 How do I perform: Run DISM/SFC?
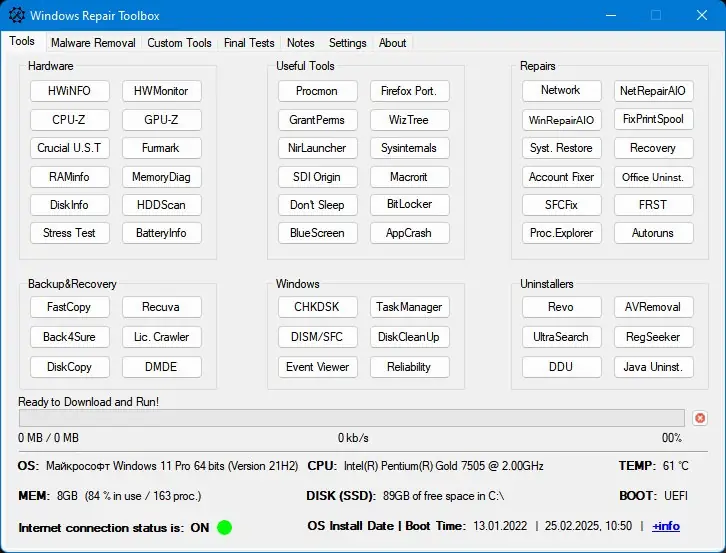coord(317,337)
